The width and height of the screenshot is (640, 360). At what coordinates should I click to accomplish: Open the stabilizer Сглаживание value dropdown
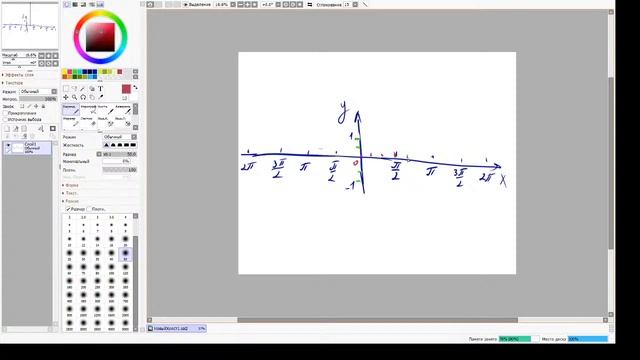pos(355,4)
